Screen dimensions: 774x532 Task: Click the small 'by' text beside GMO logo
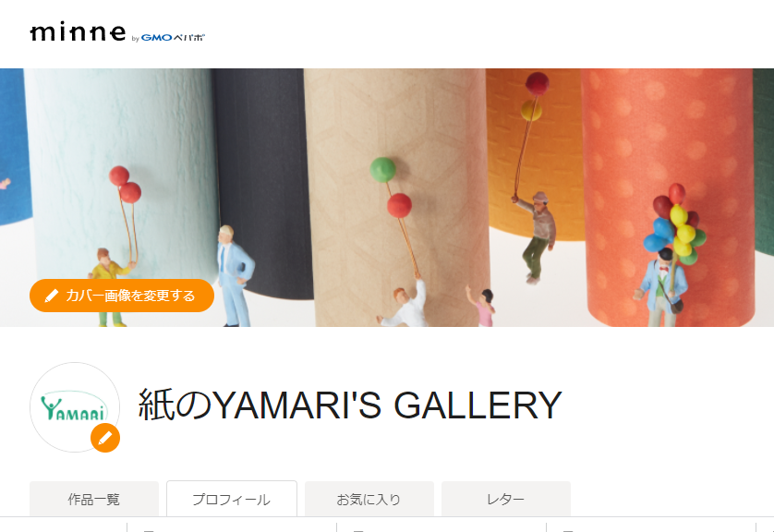[135, 39]
